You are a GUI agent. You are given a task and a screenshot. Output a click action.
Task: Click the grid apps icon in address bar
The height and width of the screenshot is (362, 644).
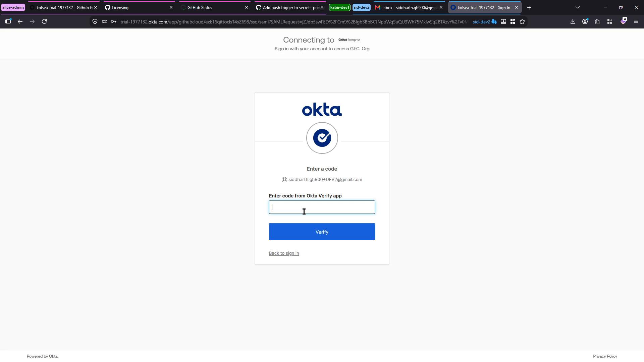point(513,22)
